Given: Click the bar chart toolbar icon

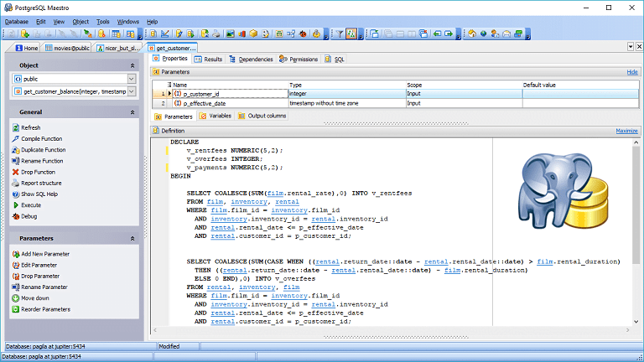Looking at the screenshot, I should (x=241, y=34).
